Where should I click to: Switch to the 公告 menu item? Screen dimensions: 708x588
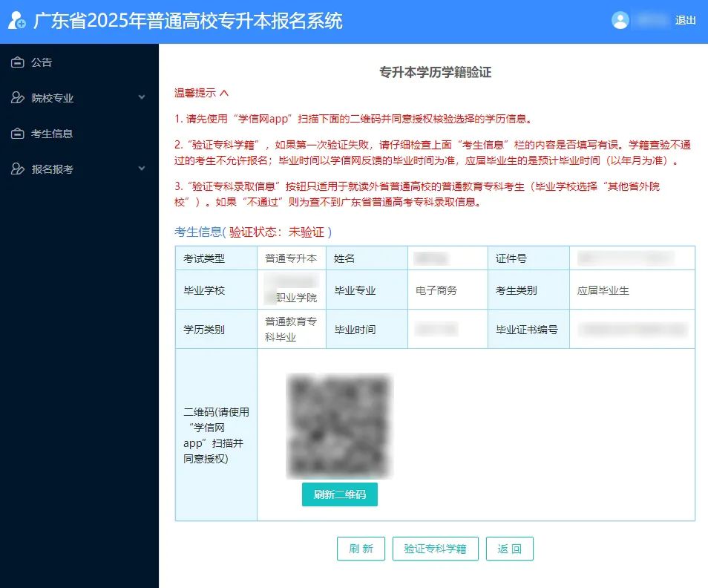(42, 62)
